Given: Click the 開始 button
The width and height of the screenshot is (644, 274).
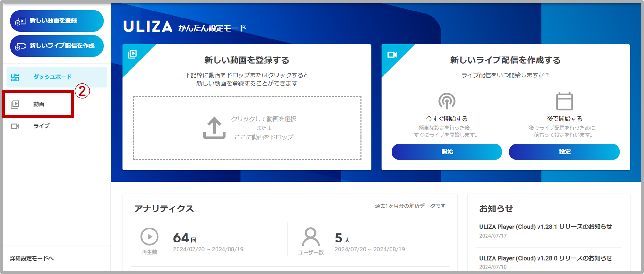Looking at the screenshot, I should click(x=447, y=152).
